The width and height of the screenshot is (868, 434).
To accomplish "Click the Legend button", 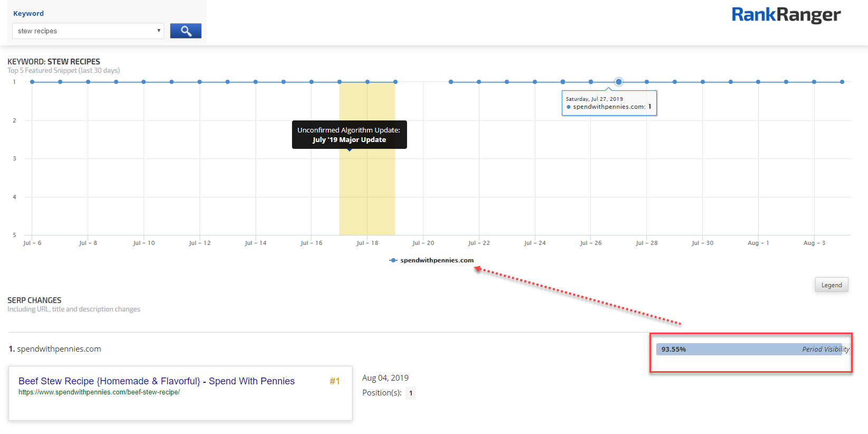I will click(x=831, y=285).
